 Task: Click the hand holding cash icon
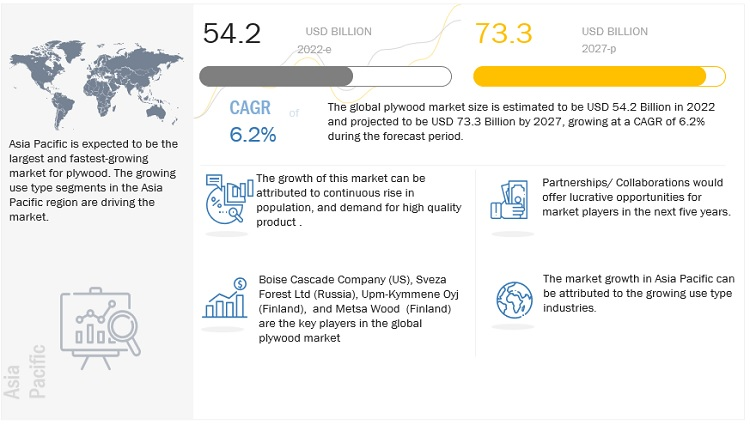pos(509,200)
